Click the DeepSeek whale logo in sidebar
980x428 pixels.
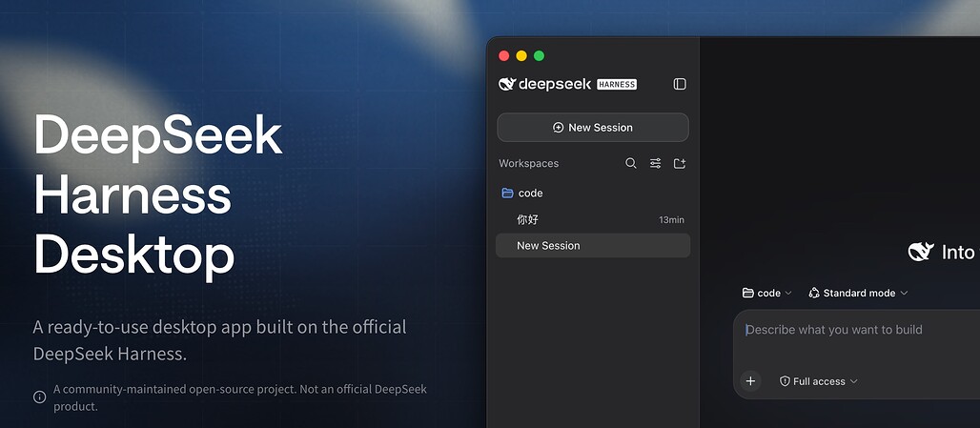[x=507, y=84]
